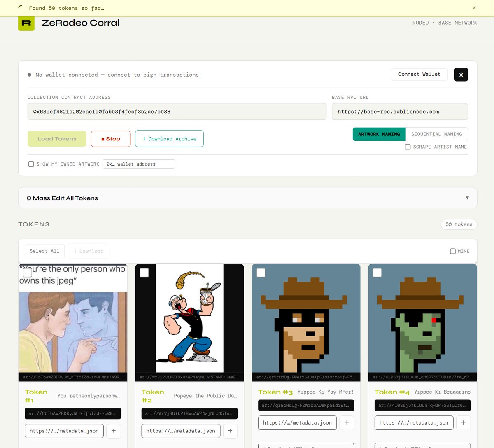Click the Connect Wallet button

pos(419,75)
